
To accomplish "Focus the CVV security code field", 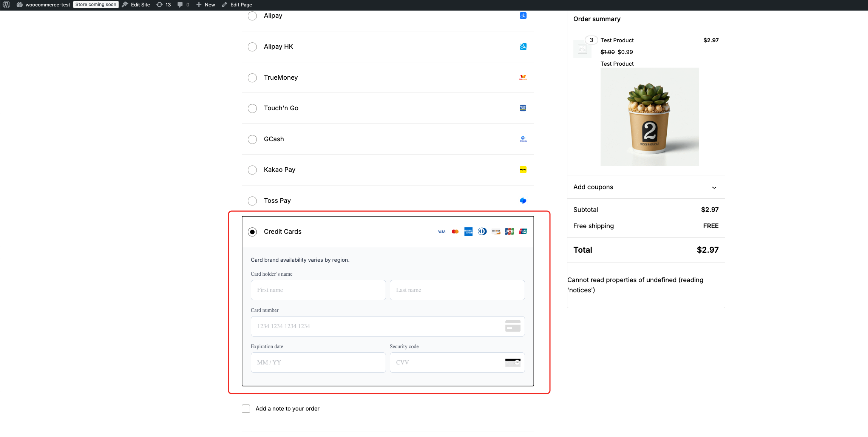I will (457, 363).
